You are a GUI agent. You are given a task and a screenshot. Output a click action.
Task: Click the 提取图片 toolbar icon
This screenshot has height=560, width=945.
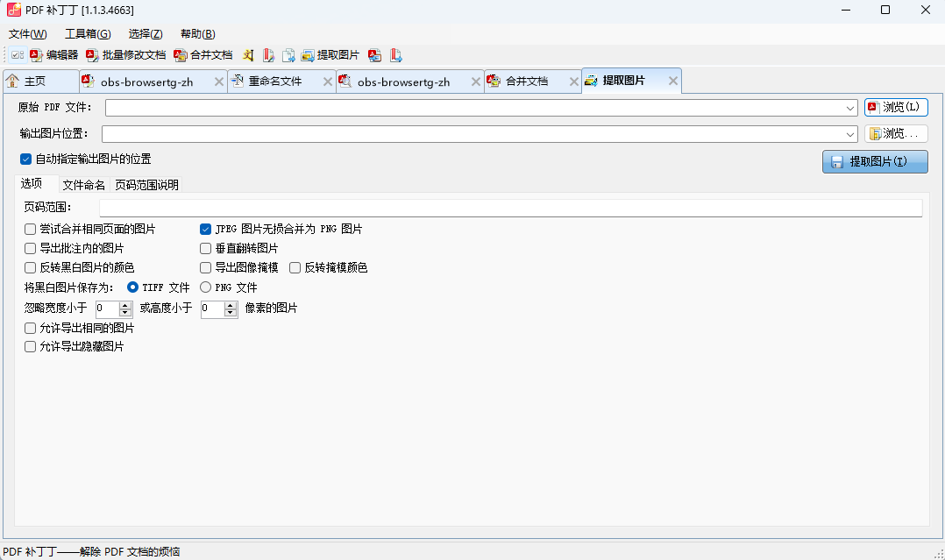(x=330, y=55)
